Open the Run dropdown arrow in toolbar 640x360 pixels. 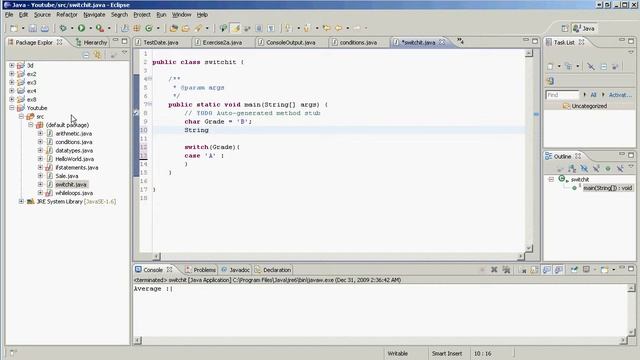90,28
